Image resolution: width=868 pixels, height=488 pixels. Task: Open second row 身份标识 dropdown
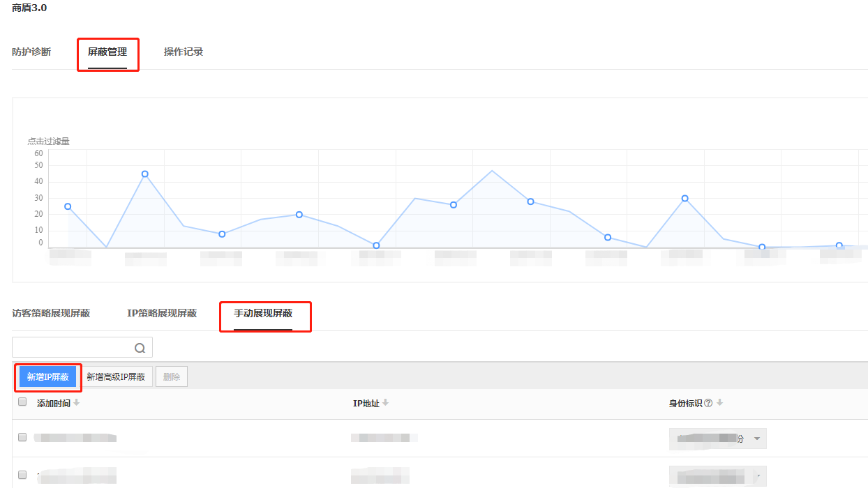[x=718, y=476]
